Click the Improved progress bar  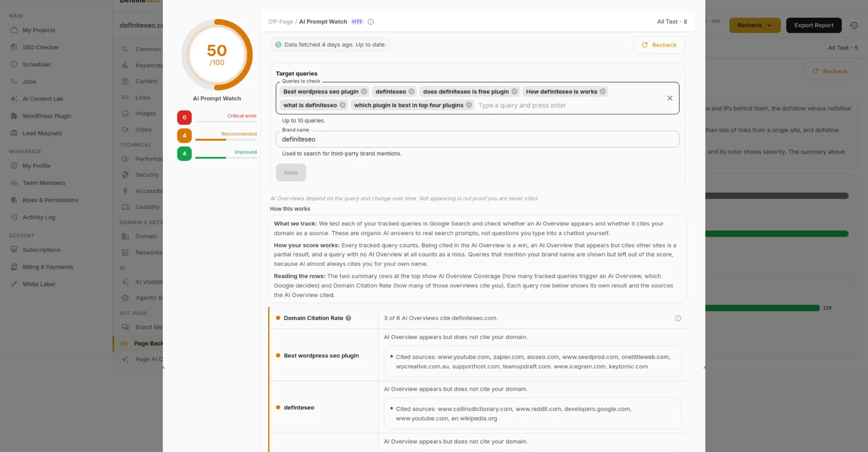(x=226, y=158)
